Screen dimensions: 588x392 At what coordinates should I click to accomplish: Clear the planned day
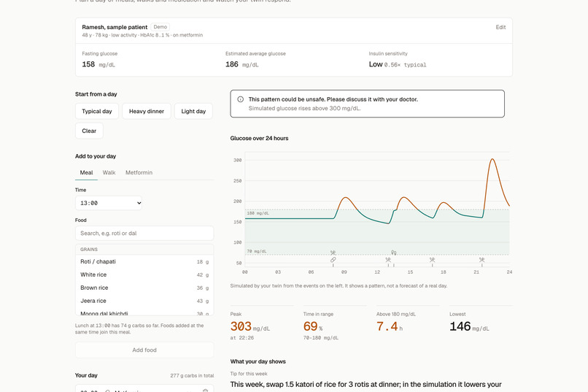click(89, 131)
